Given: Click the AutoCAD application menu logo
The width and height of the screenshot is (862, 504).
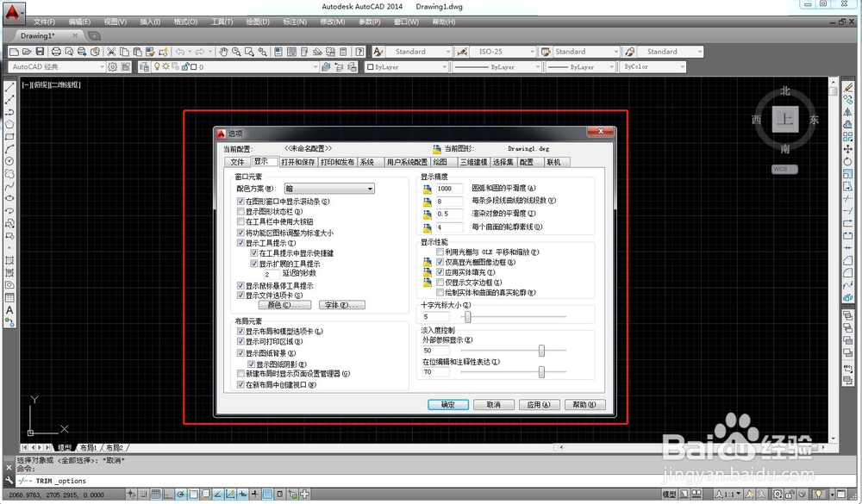Looking at the screenshot, I should coord(13,12).
